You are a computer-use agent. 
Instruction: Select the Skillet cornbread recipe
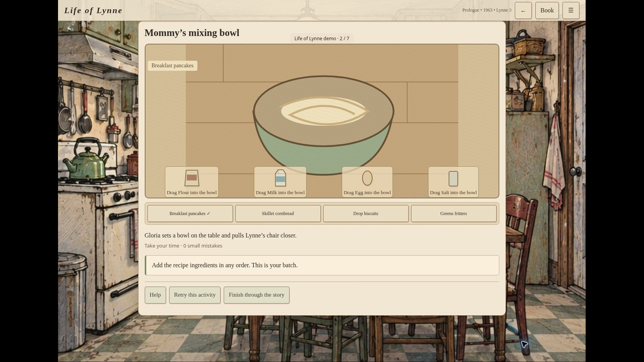coord(278,214)
